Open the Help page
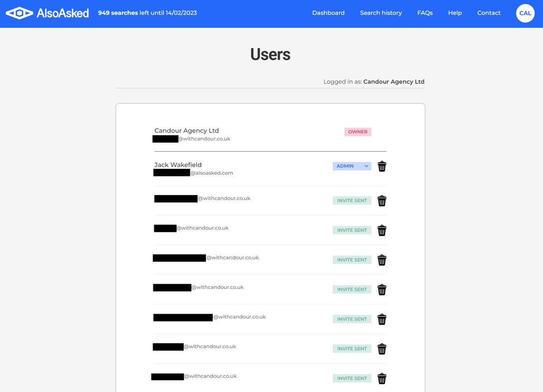Image resolution: width=543 pixels, height=392 pixels. pos(455,13)
